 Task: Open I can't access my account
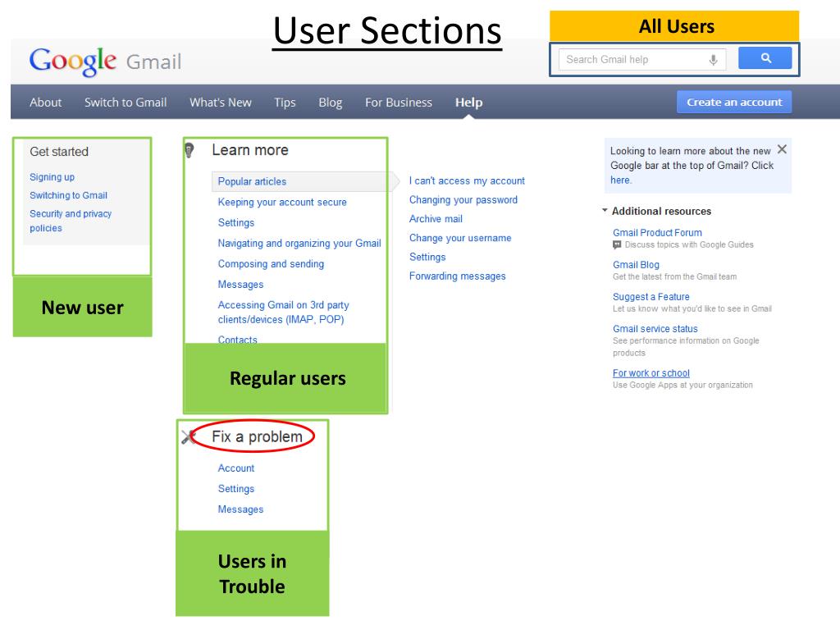[467, 181]
